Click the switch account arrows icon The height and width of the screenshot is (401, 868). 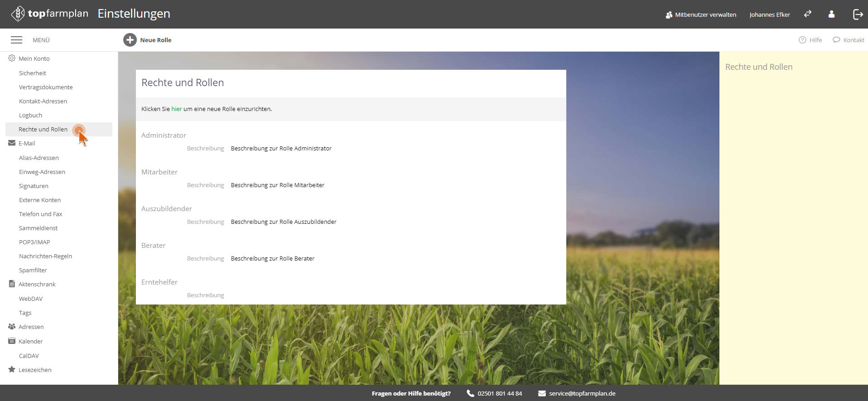tap(807, 14)
